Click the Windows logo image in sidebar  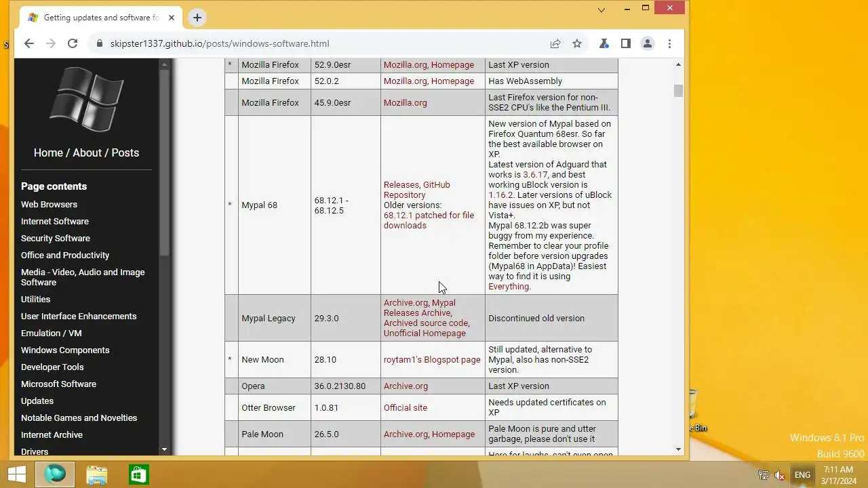pyautogui.click(x=87, y=100)
